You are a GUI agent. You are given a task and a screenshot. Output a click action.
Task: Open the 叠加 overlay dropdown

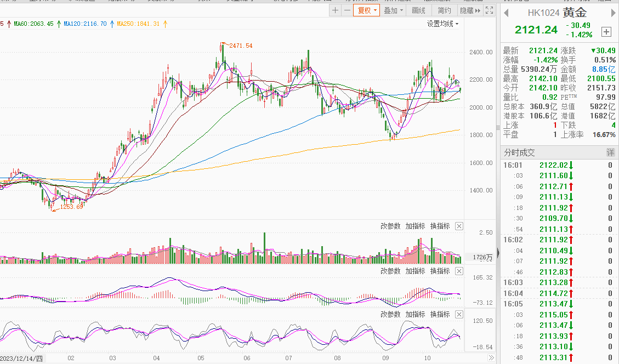pos(393,10)
